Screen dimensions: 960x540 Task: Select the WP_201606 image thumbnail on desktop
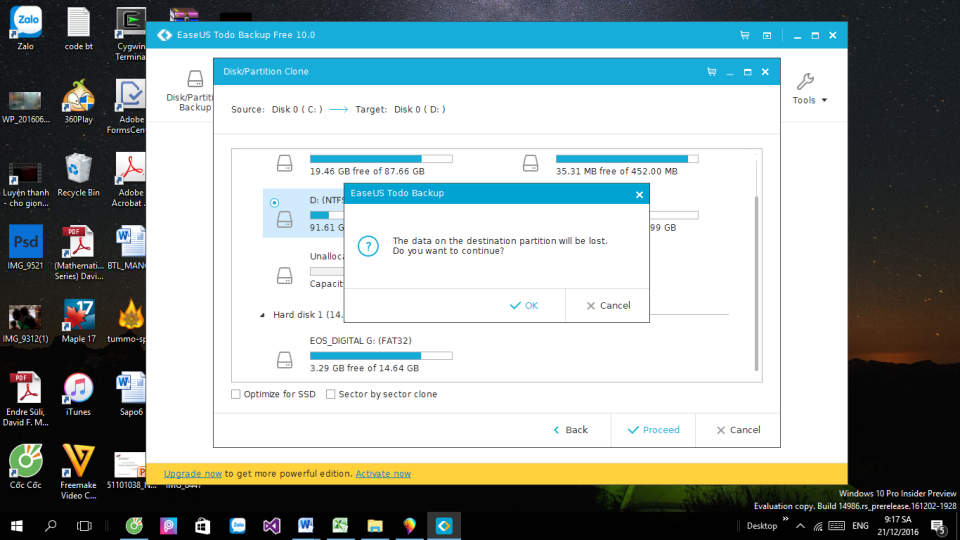pos(26,107)
